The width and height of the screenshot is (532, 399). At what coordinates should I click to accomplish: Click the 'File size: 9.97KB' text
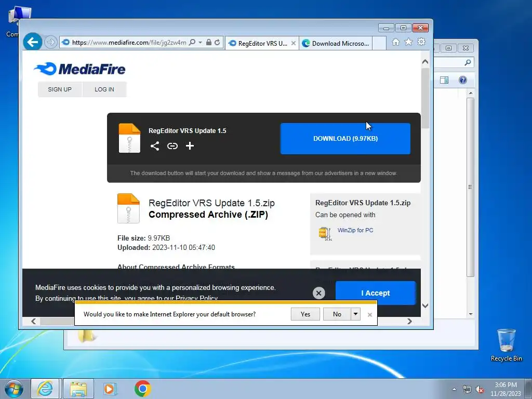coord(143,238)
